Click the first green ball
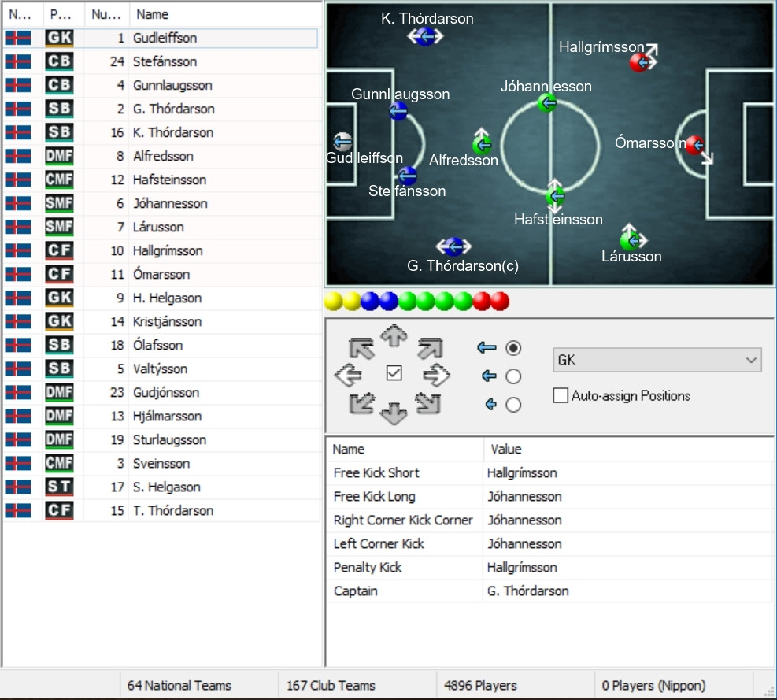 (x=407, y=301)
